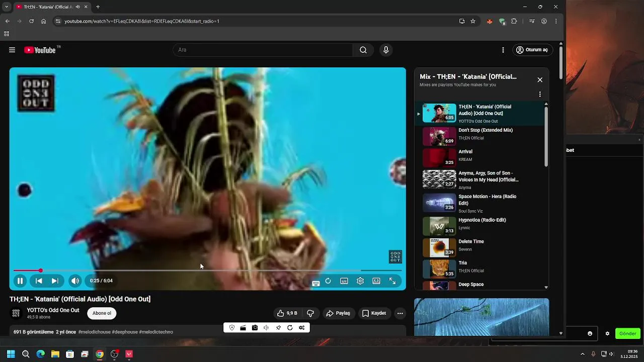Open more actions menu beside Kaydet
644x362 pixels.
pyautogui.click(x=400, y=313)
